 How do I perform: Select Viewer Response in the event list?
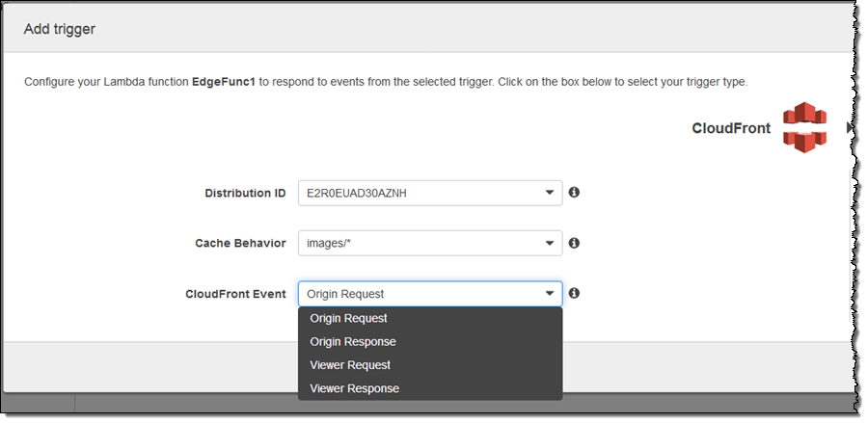[354, 388]
